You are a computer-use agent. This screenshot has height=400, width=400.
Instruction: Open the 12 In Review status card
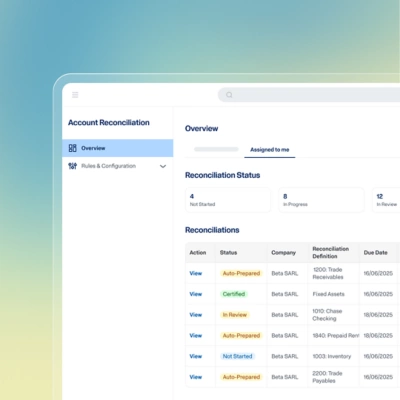386,200
